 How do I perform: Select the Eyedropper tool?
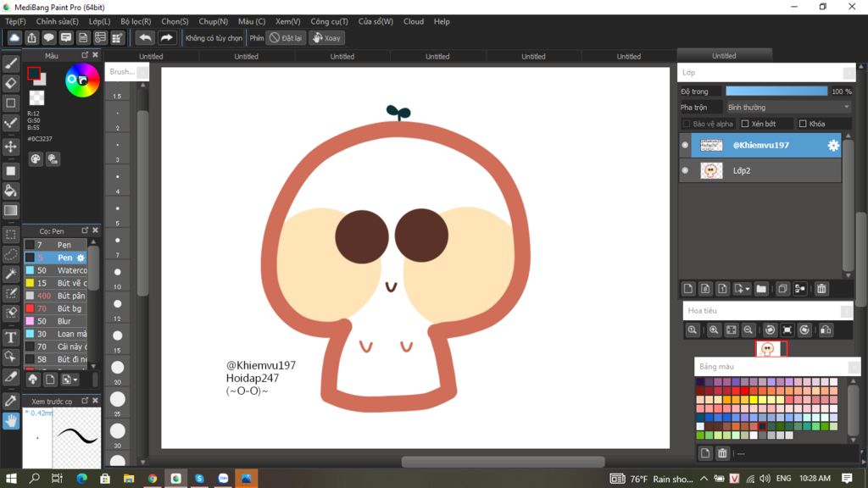point(10,401)
